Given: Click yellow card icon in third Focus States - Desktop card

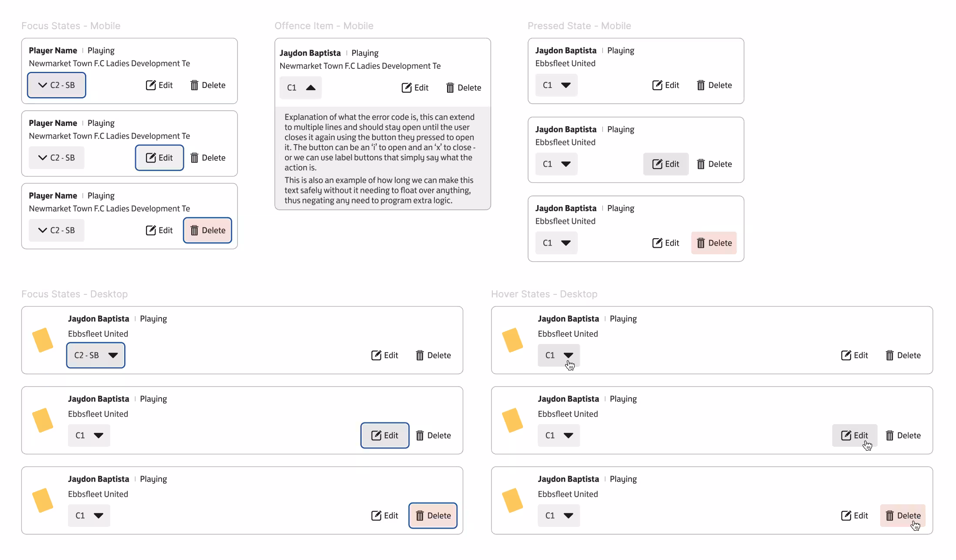Looking at the screenshot, I should 43,500.
